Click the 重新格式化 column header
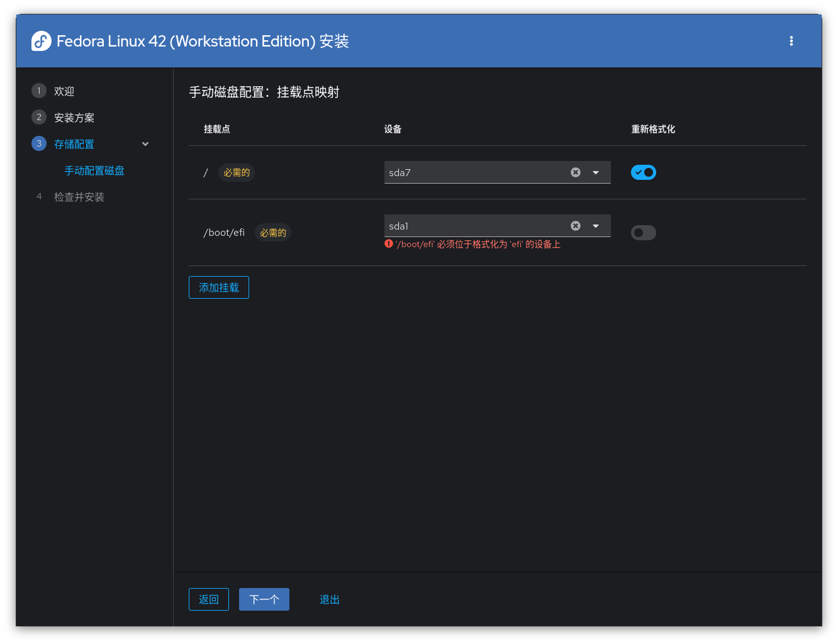This screenshot has width=838, height=644. 653,129
